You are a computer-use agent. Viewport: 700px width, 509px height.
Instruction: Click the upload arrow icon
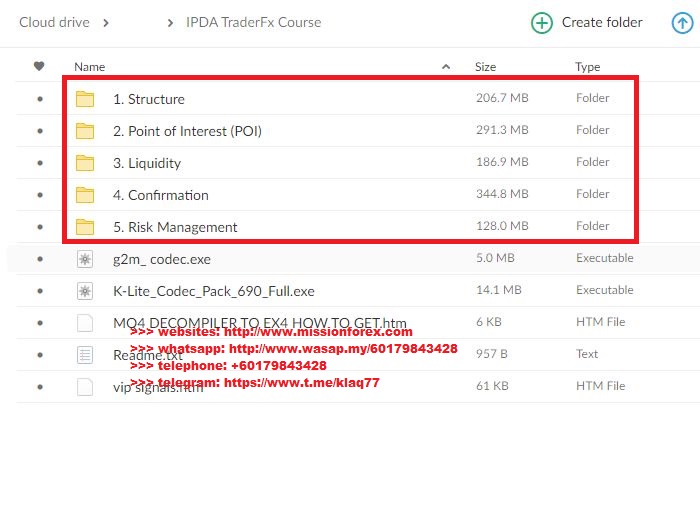[683, 23]
